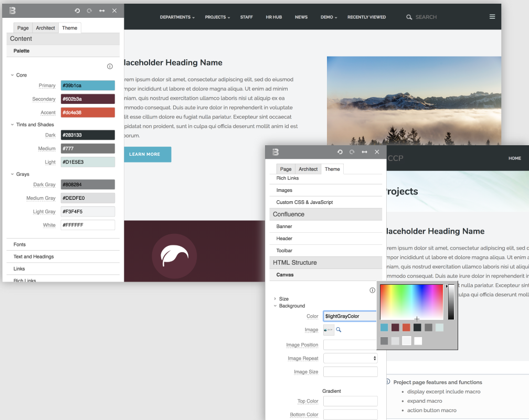Viewport: 529px width, 420px height.
Task: Pick the orange-red swatch in color picker popup
Action: click(x=406, y=327)
